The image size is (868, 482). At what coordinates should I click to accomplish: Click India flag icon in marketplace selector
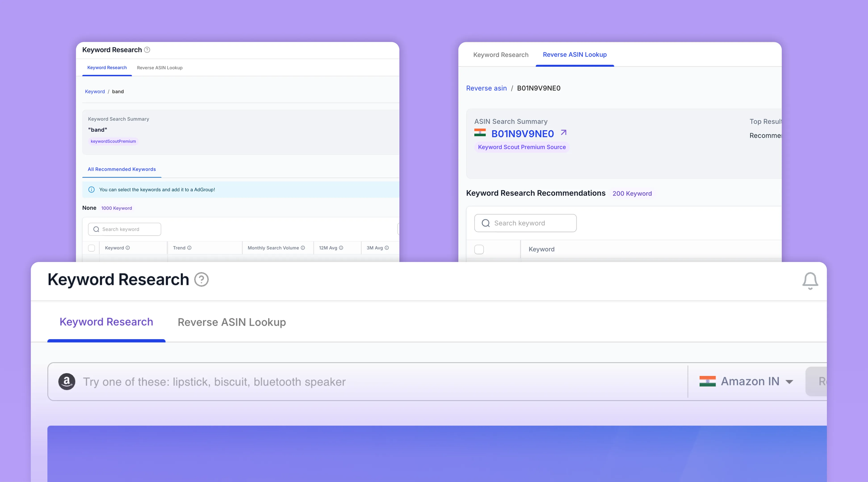(708, 381)
